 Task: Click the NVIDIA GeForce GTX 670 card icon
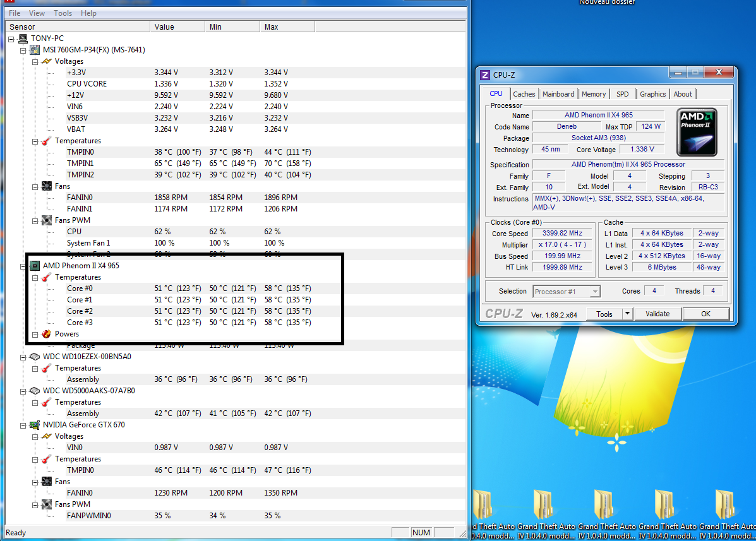click(x=35, y=425)
